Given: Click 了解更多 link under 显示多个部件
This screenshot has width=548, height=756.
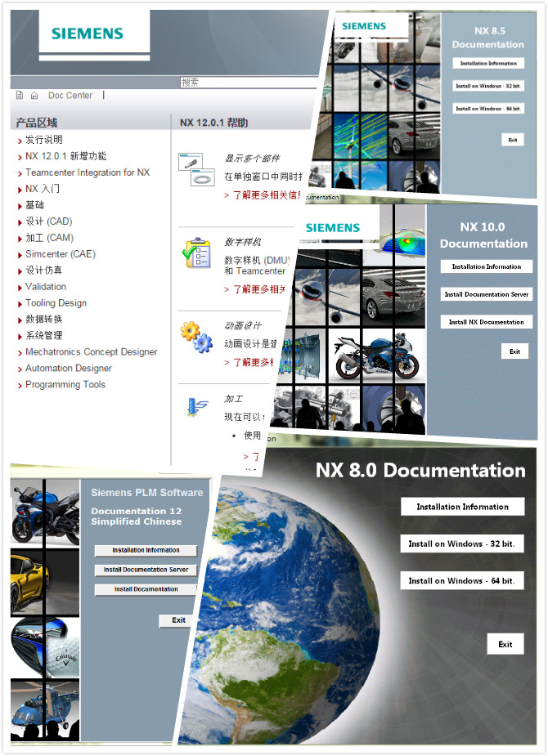Looking at the screenshot, I should (263, 195).
